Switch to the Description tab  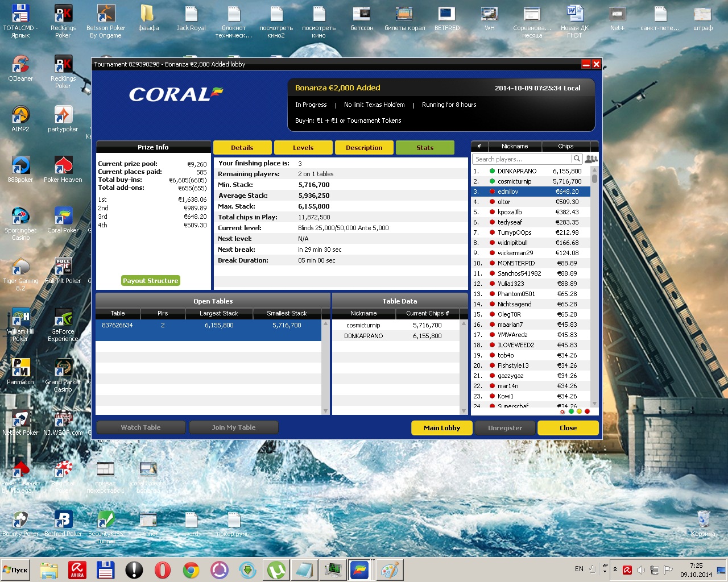364,147
